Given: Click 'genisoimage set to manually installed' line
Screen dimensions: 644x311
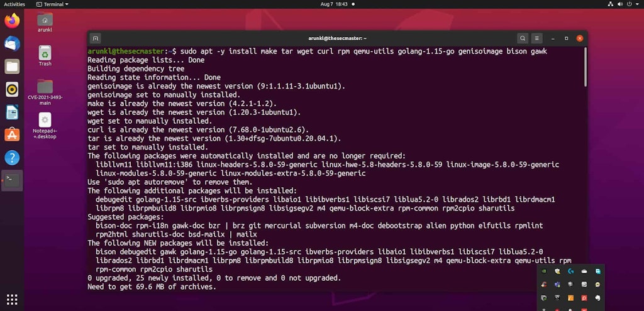Looking at the screenshot, I should coord(164,95).
